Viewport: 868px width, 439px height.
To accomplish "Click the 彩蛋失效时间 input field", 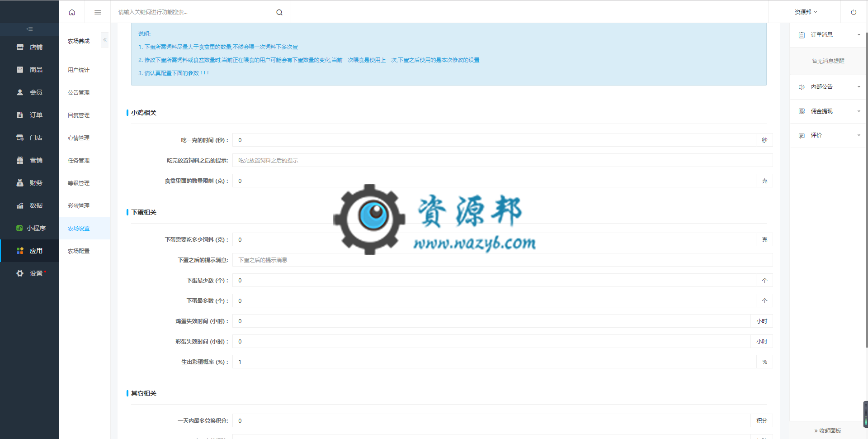I will 491,342.
